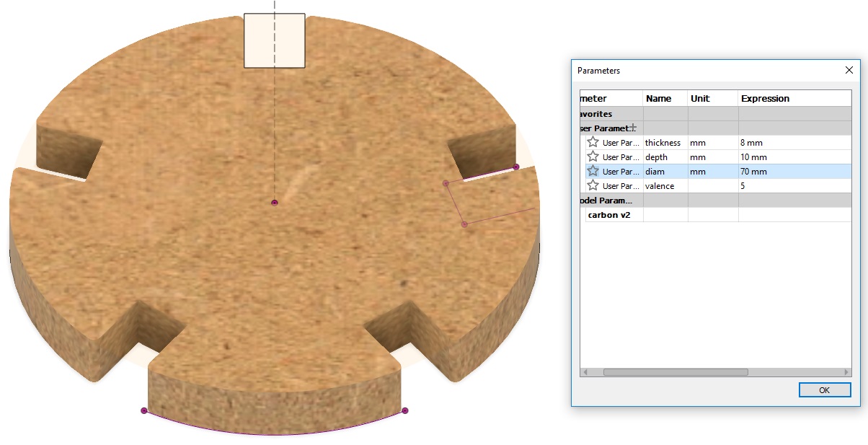Click the Parameter column header
This screenshot has width=868, height=445.
click(x=611, y=98)
